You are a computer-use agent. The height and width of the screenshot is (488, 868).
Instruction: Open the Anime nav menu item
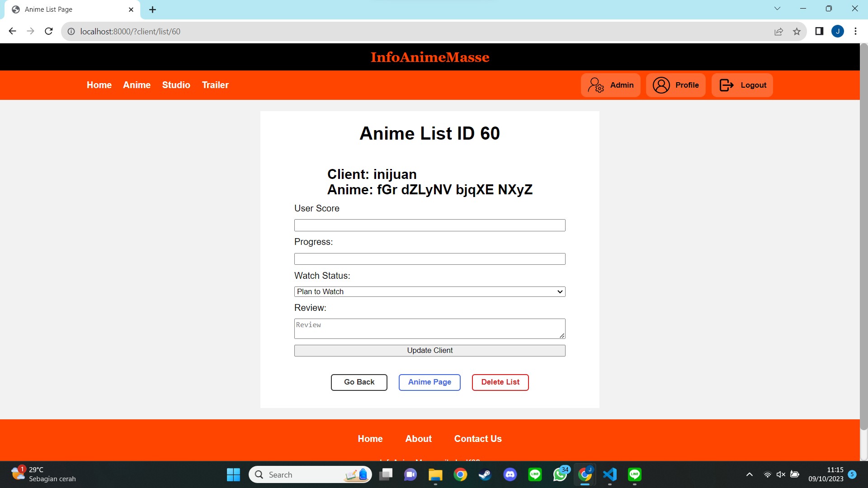137,85
